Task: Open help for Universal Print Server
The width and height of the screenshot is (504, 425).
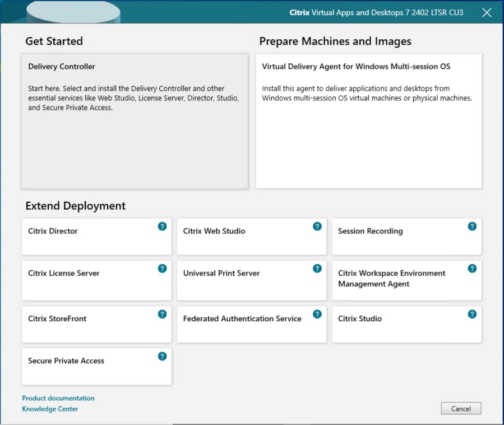Action: point(317,269)
